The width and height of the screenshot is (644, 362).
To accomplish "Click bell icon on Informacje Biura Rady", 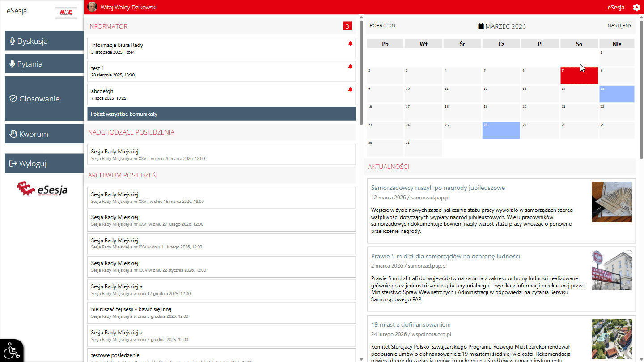I will (x=350, y=43).
